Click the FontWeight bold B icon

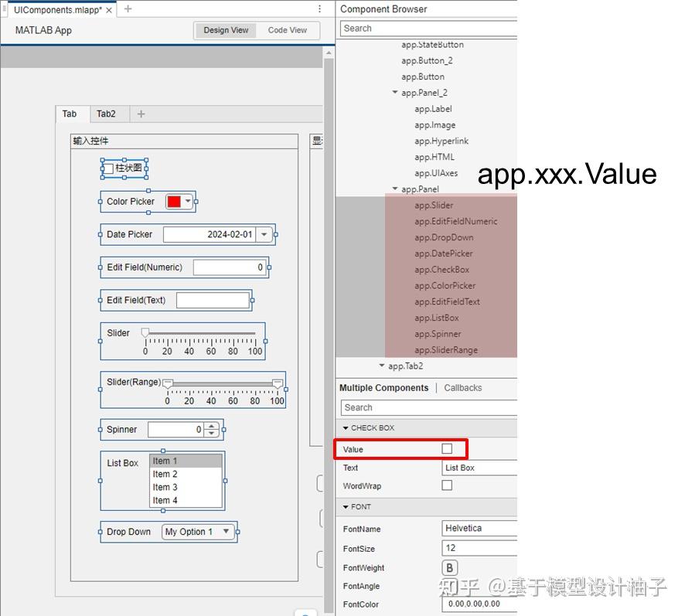pos(449,567)
